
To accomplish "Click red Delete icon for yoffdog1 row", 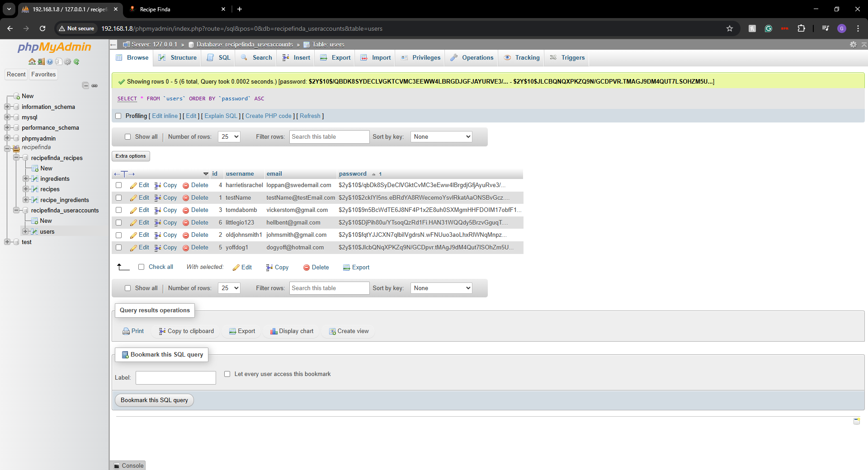I will click(186, 248).
